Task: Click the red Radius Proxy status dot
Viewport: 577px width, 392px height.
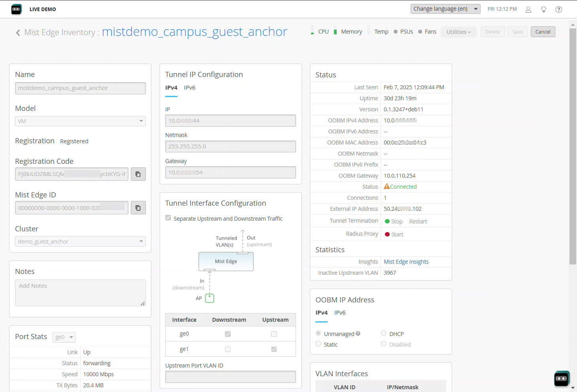Action: point(387,234)
